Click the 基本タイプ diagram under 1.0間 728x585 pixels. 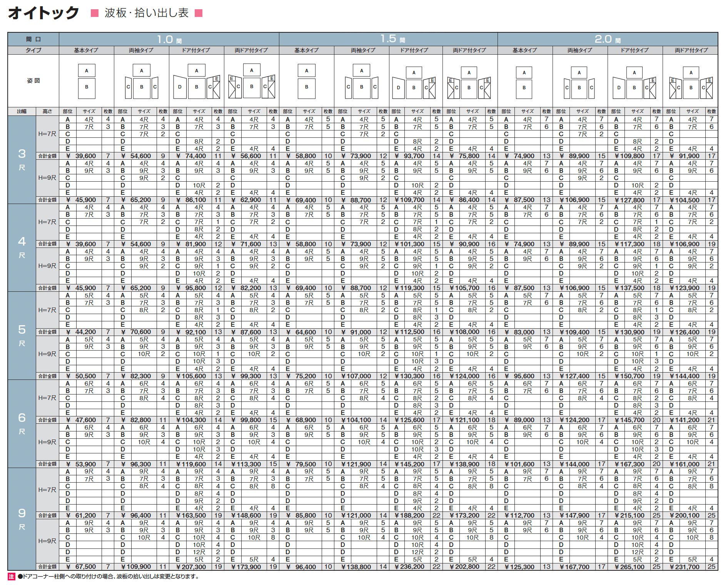click(87, 81)
